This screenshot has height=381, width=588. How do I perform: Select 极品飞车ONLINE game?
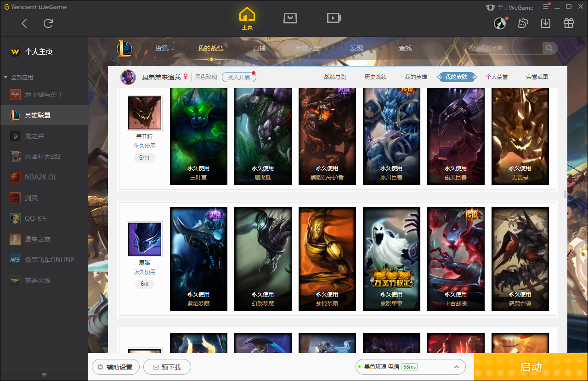click(44, 260)
